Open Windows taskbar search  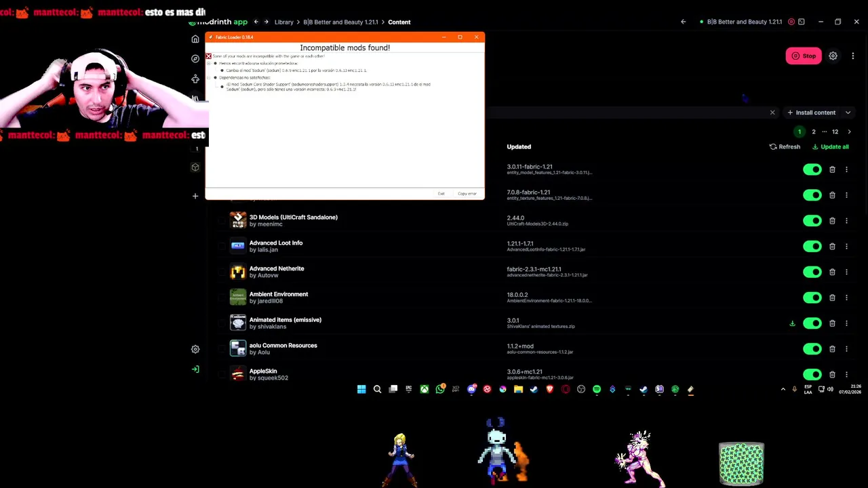pos(377,389)
